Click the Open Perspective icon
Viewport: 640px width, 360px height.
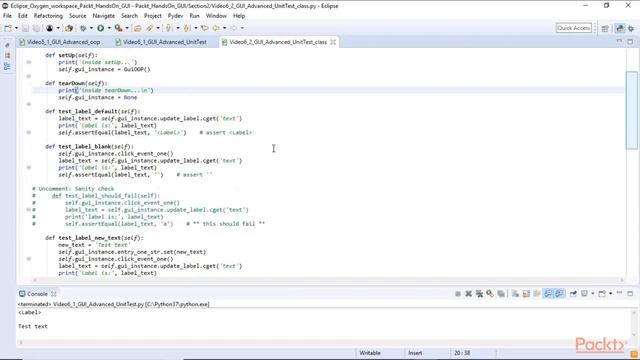[x=605, y=28]
